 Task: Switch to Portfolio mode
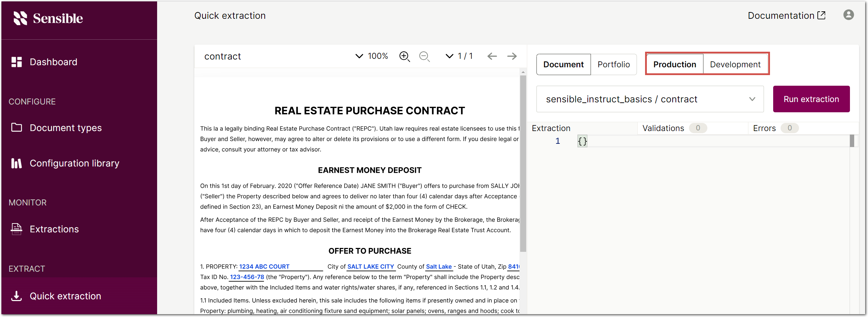614,64
